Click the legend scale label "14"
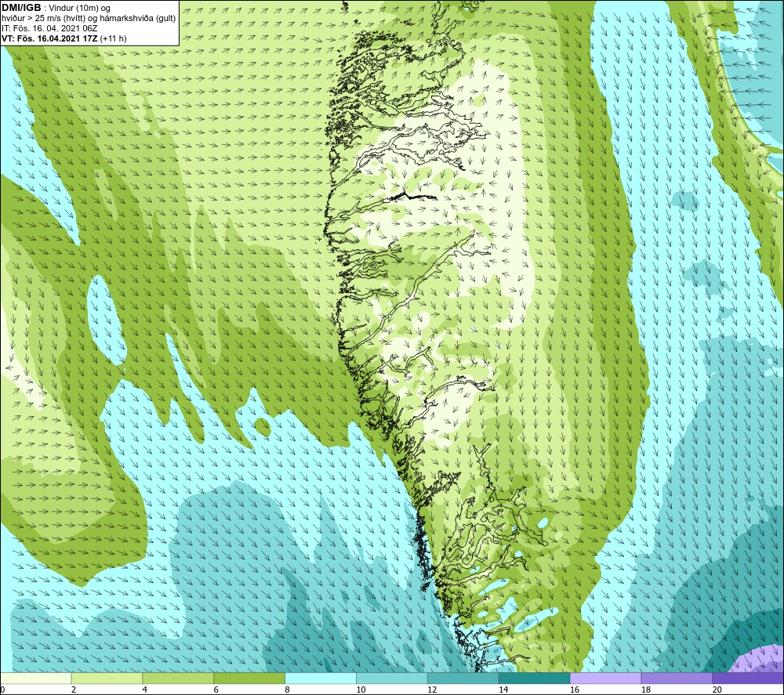 [x=503, y=690]
